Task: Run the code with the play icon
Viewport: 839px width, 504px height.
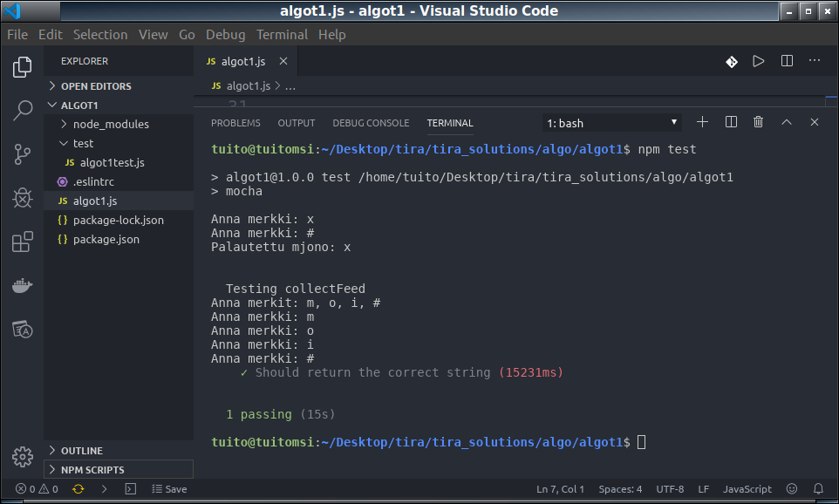Action: pos(758,61)
